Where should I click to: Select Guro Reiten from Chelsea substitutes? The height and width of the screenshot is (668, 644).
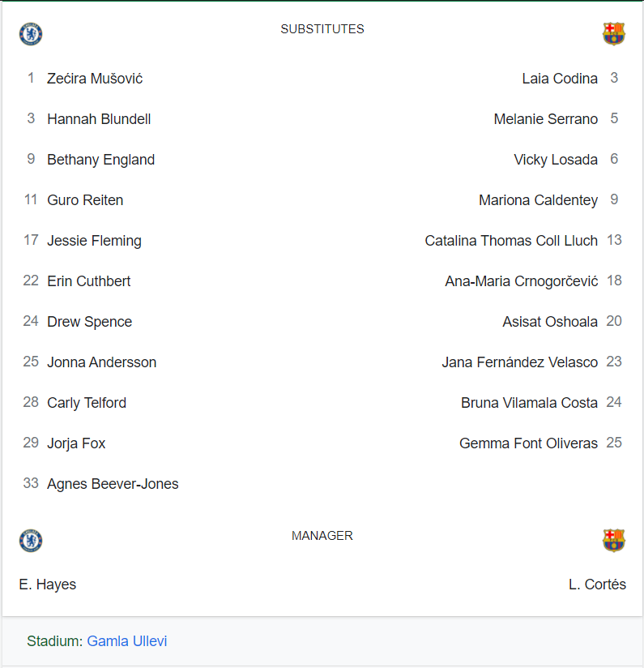(85, 200)
